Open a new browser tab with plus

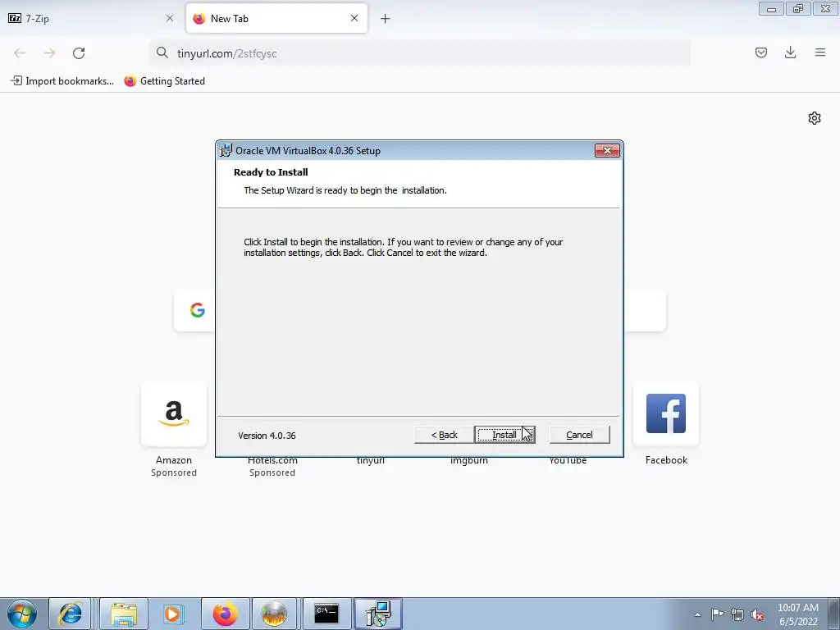[386, 19]
